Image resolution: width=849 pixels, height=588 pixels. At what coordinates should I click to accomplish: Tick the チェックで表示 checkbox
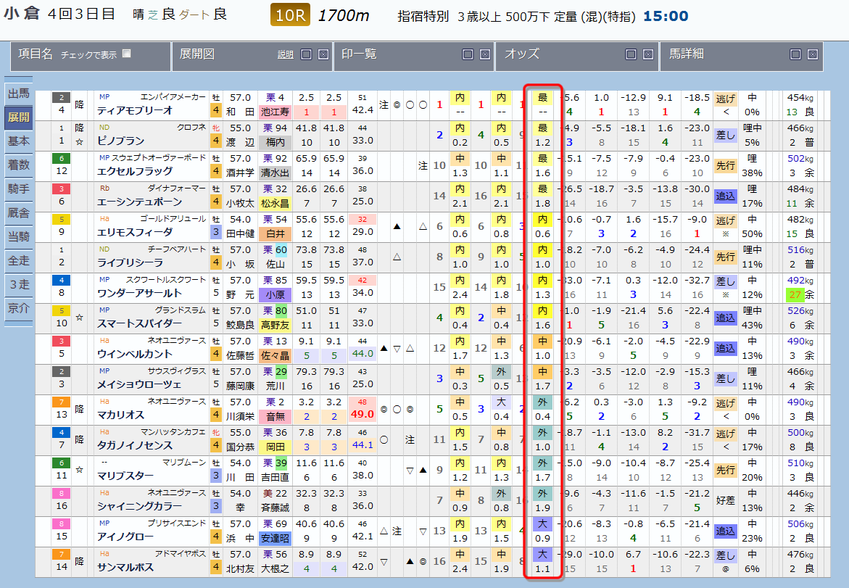(x=127, y=54)
